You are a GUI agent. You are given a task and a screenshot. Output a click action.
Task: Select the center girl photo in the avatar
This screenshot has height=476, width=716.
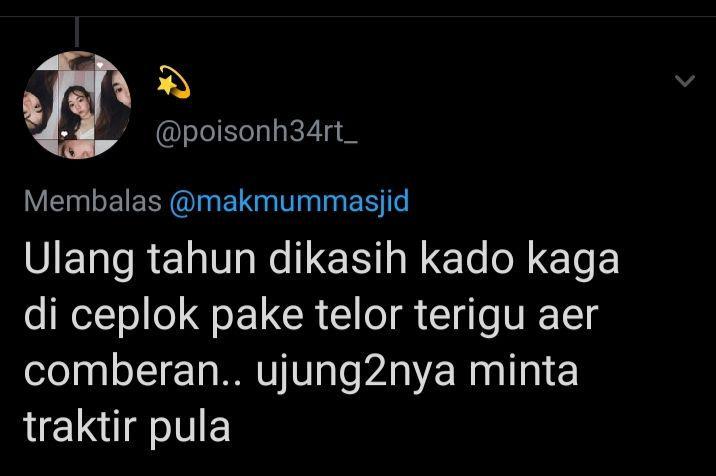point(76,112)
